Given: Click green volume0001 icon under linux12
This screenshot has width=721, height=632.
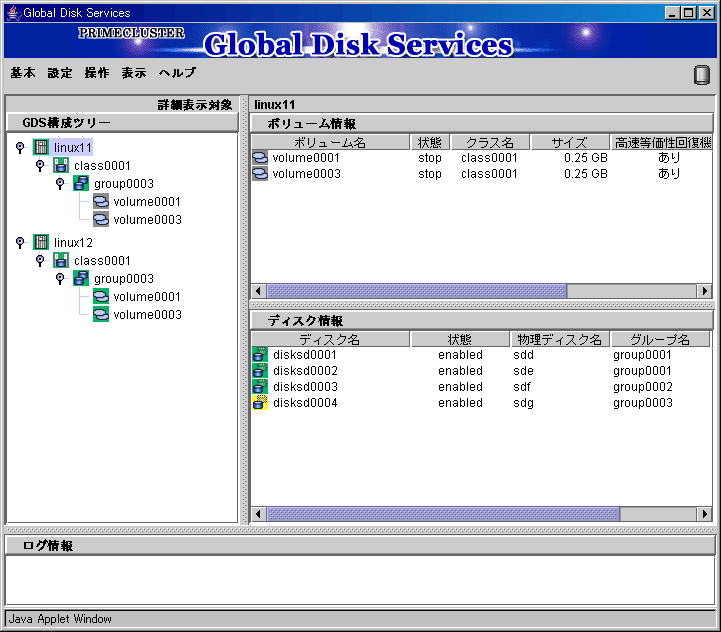Looking at the screenshot, I should 101,297.
